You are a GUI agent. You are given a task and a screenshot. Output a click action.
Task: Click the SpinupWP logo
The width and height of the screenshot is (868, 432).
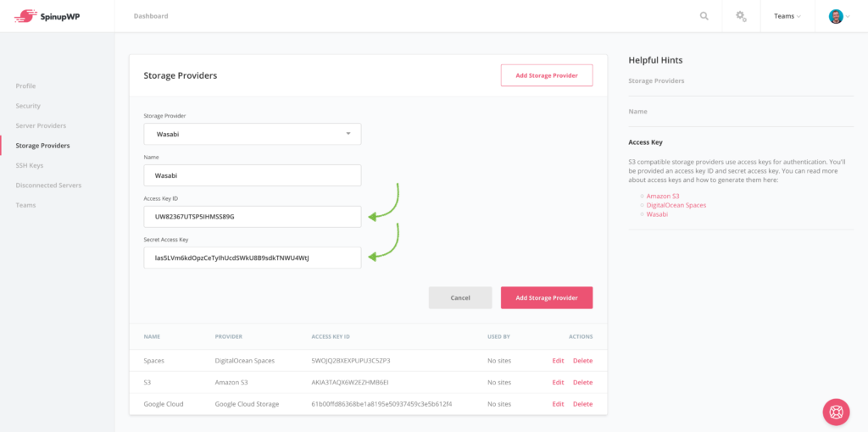[x=47, y=16]
